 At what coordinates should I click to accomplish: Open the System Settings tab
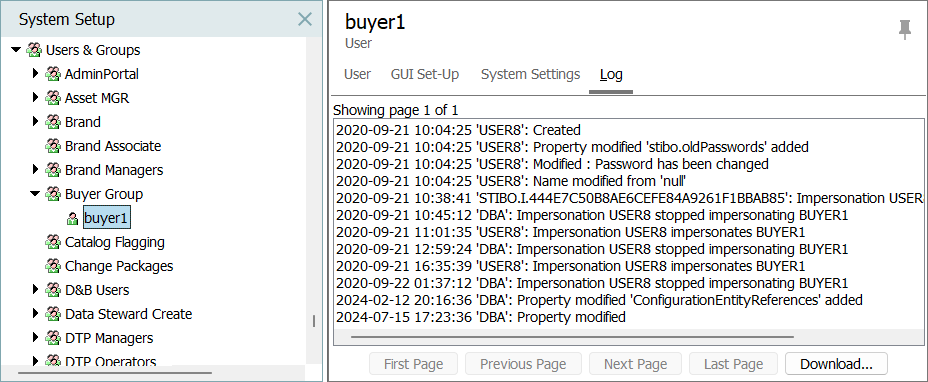[530, 75]
